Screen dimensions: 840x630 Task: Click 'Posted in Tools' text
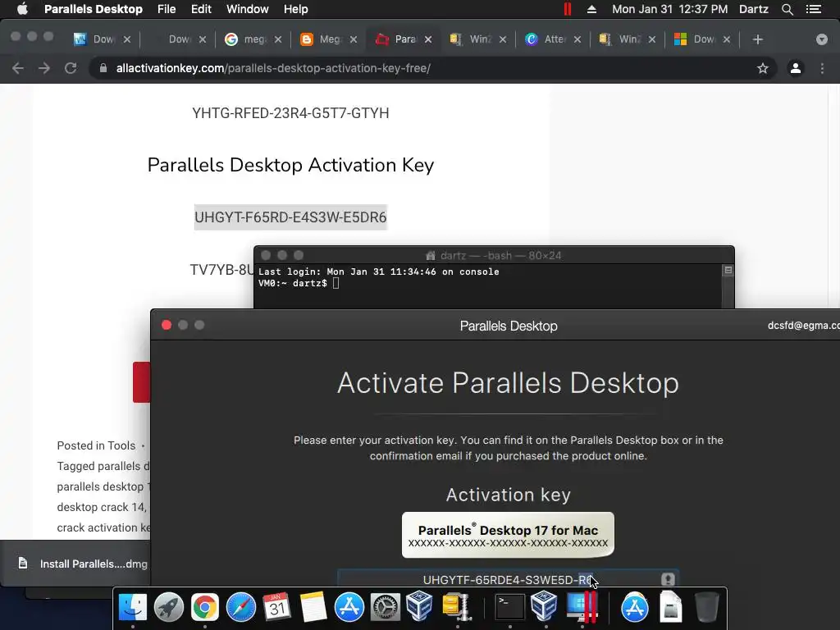point(96,445)
